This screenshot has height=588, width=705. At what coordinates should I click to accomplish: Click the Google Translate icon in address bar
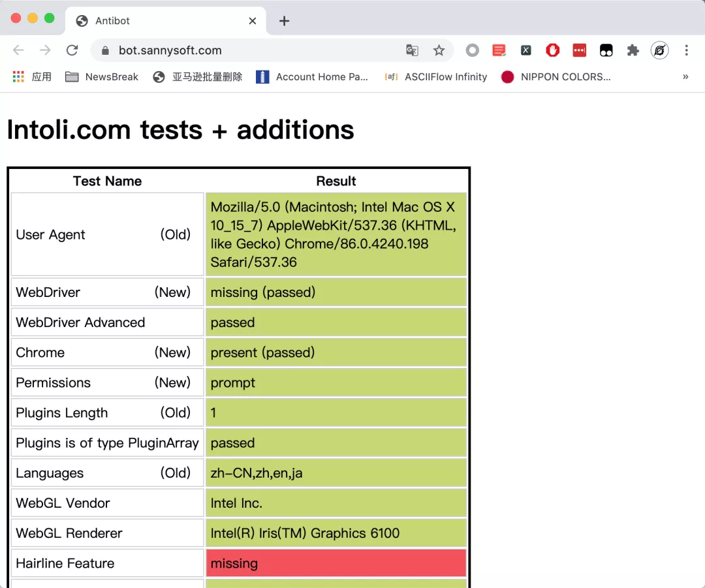click(x=412, y=50)
